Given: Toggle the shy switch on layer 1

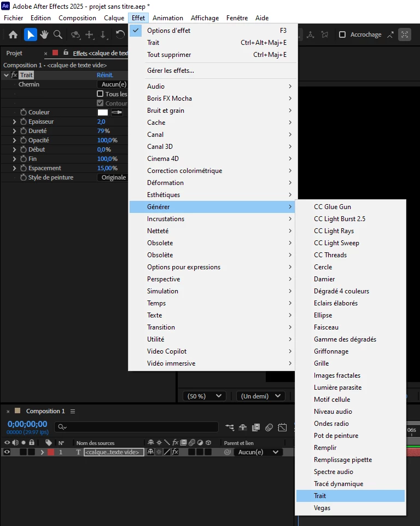Looking at the screenshot, I should pos(151,452).
